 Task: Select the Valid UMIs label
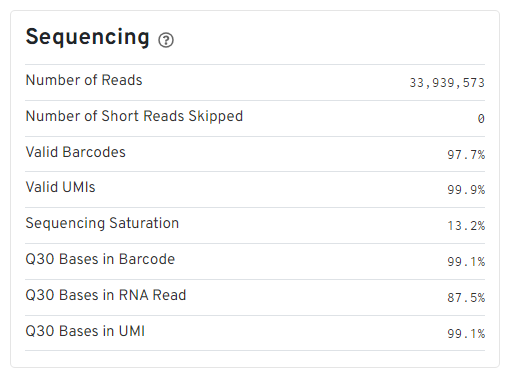coord(60,187)
